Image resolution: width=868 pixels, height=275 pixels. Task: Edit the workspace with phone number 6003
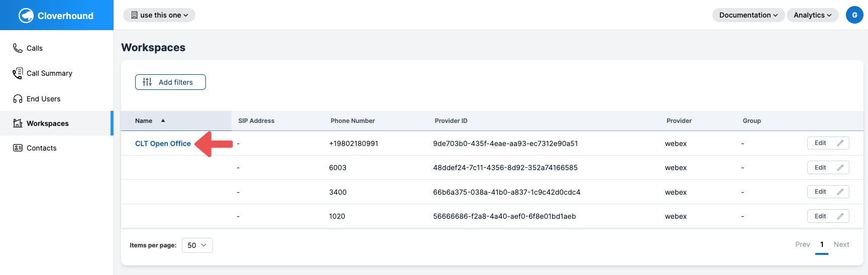(828, 167)
